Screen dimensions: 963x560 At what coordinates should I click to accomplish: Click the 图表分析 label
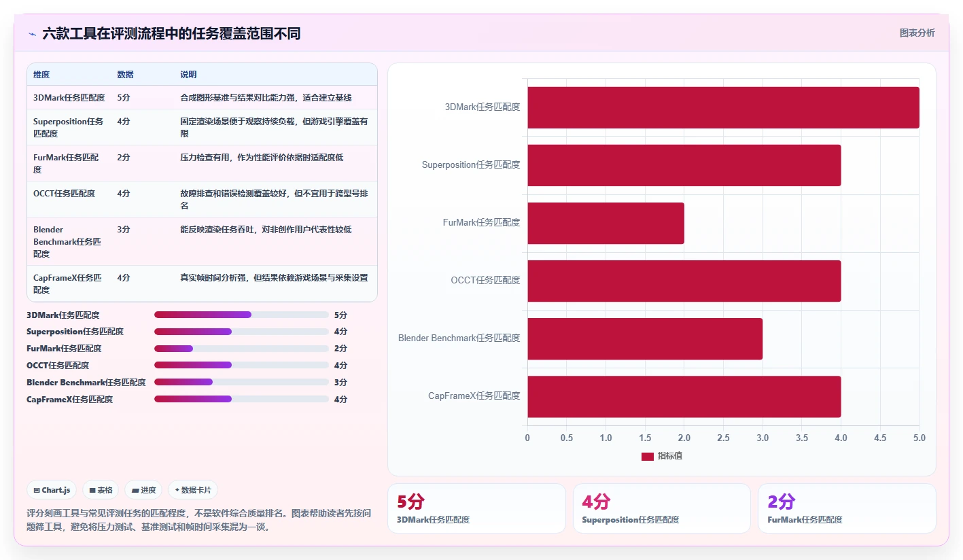tap(917, 33)
